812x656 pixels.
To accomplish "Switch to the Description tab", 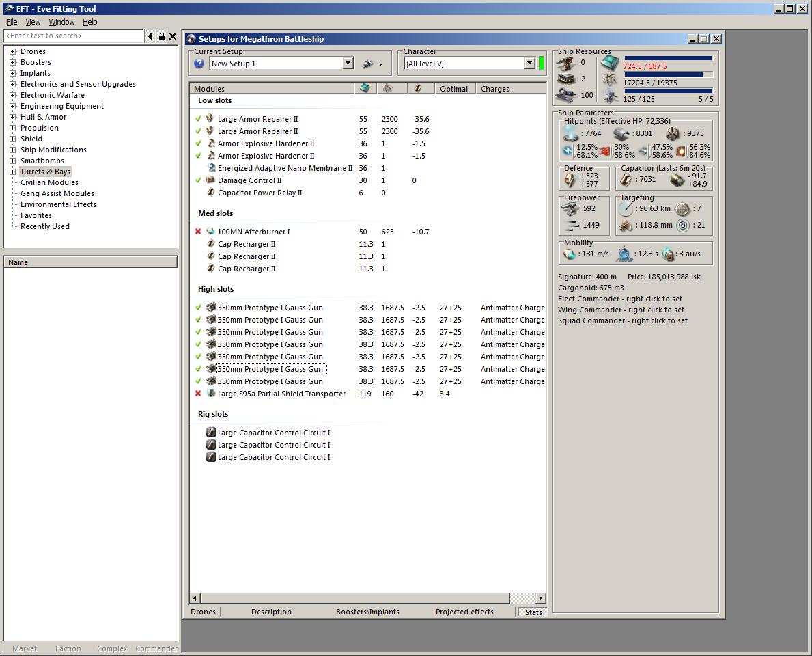I will coord(271,612).
